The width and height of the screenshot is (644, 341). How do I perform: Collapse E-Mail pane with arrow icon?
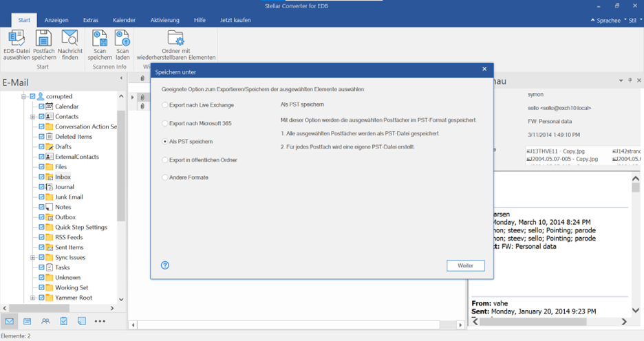(x=121, y=78)
